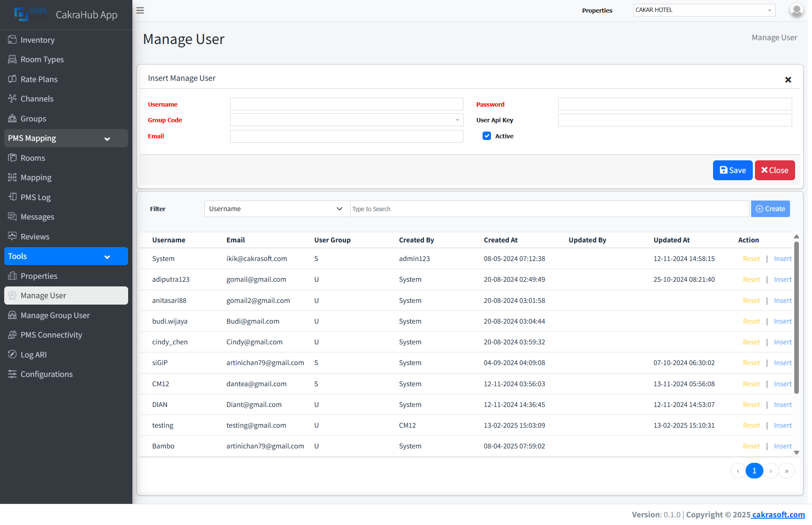Open Manage Group User page
812x525 pixels.
tap(55, 315)
